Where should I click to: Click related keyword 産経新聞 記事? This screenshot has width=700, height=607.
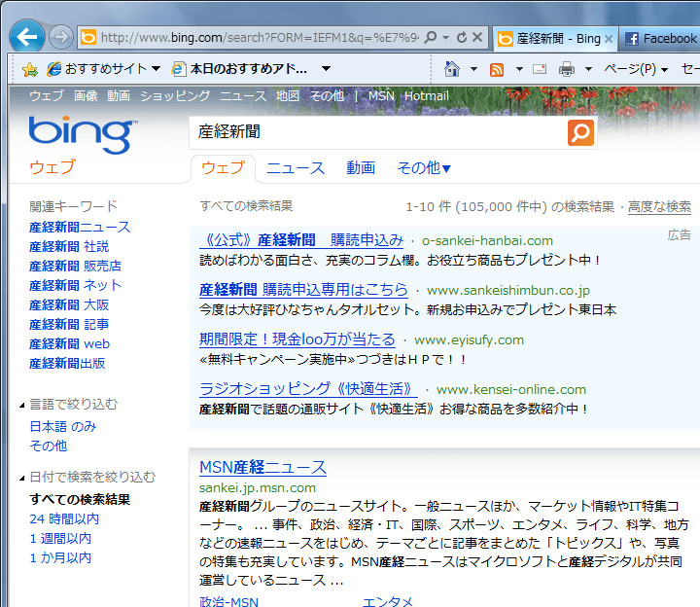pyautogui.click(x=69, y=324)
